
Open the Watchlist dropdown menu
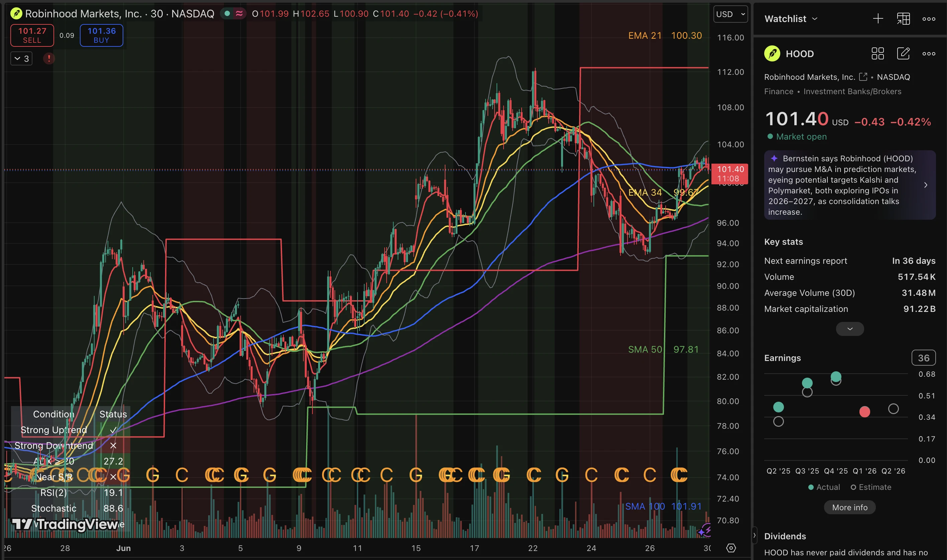[791, 19]
